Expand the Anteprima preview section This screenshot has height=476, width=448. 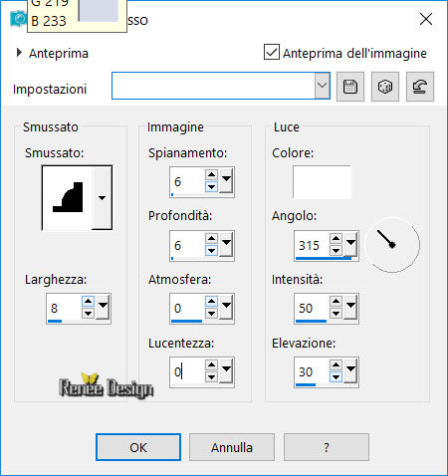pos(19,53)
